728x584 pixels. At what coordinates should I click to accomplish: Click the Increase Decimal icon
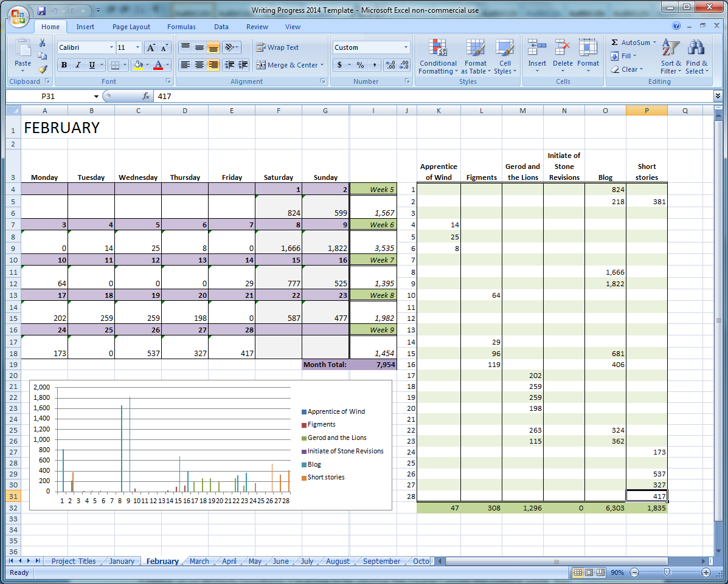tap(390, 65)
